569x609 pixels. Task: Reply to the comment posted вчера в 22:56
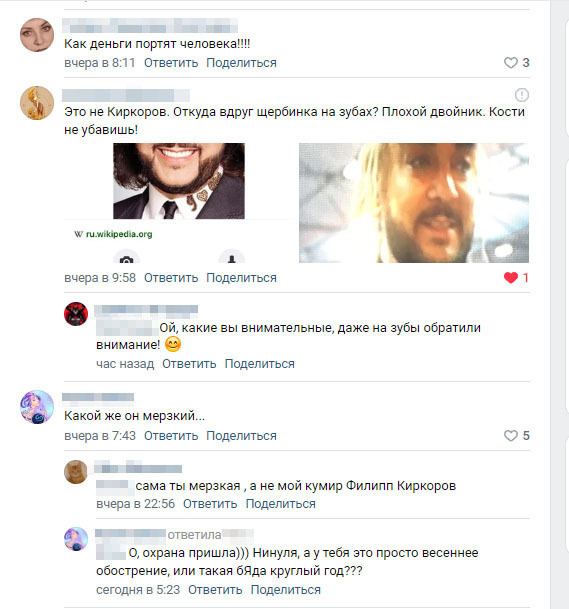pos(210,504)
